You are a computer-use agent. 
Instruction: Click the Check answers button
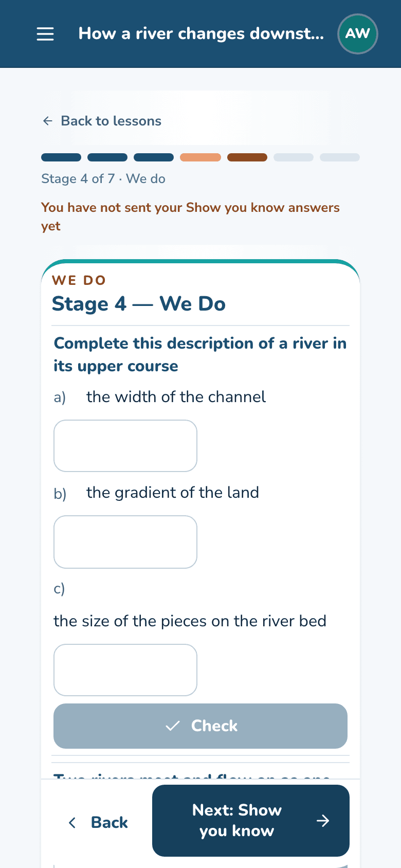pos(200,726)
